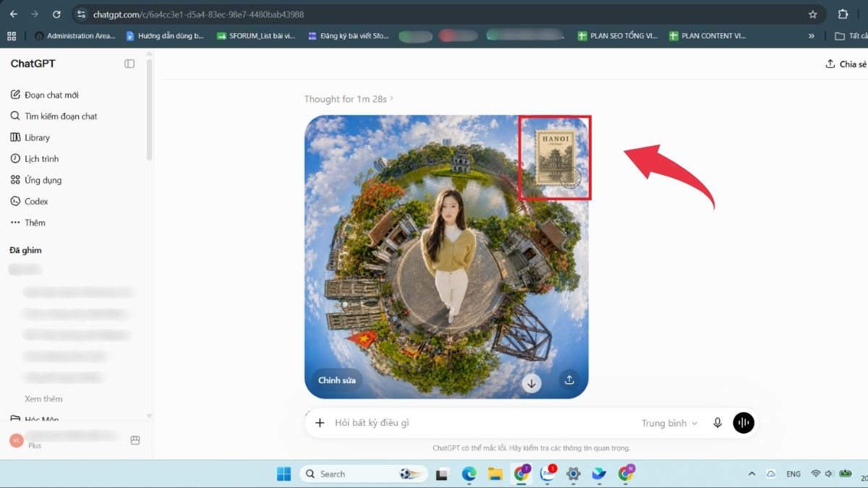This screenshot has width=868, height=488.
Task: Expand the Thêm more options
Action: [x=27, y=223]
